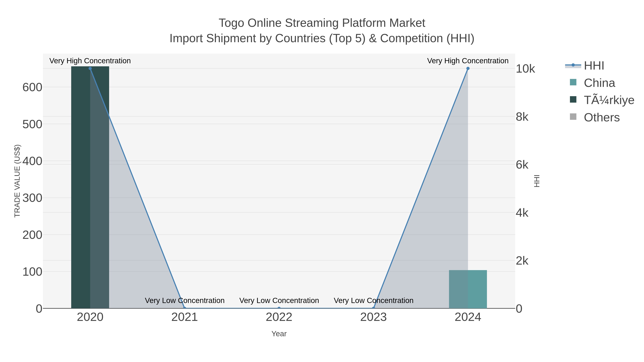Click the 2020 HHI data point
The image size is (644, 362).
click(90, 68)
